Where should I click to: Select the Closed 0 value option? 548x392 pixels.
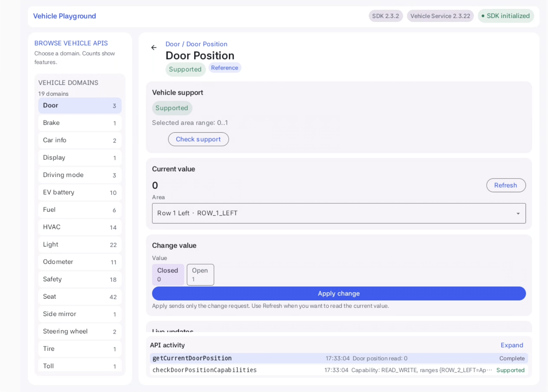(x=168, y=275)
